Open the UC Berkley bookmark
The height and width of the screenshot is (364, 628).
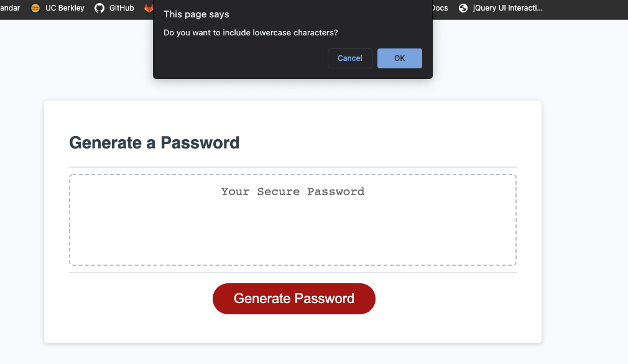[x=65, y=8]
